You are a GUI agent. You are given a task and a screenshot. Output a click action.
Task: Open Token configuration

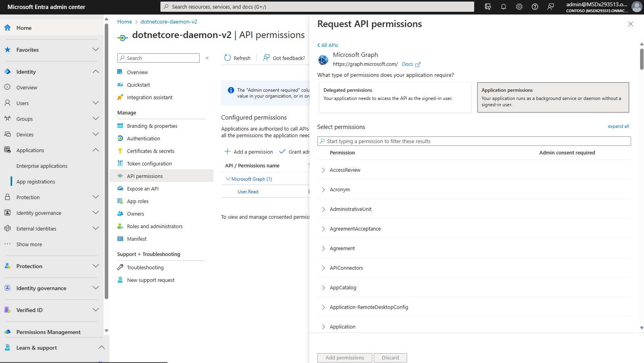[149, 163]
